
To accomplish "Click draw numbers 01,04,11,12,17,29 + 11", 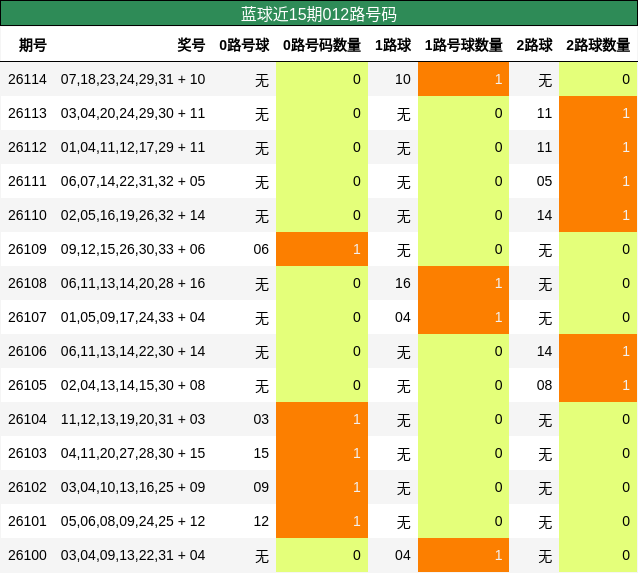I will [133, 147].
